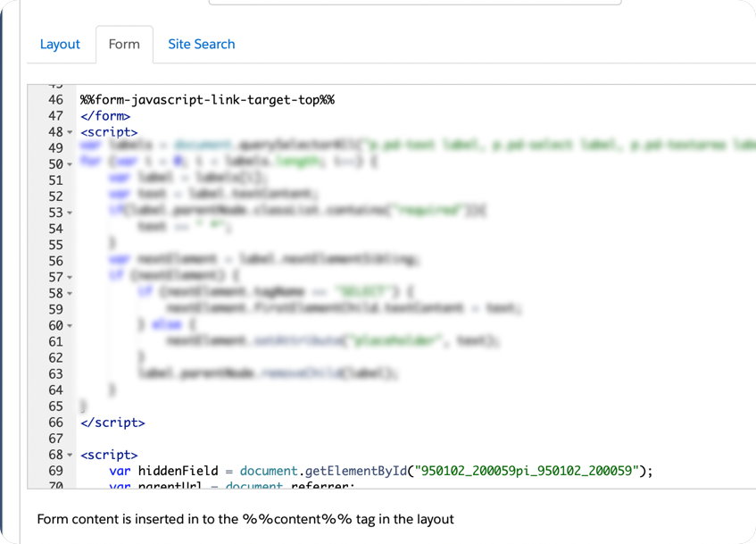
Task: Collapse code fold at line 57
Action: click(x=70, y=278)
